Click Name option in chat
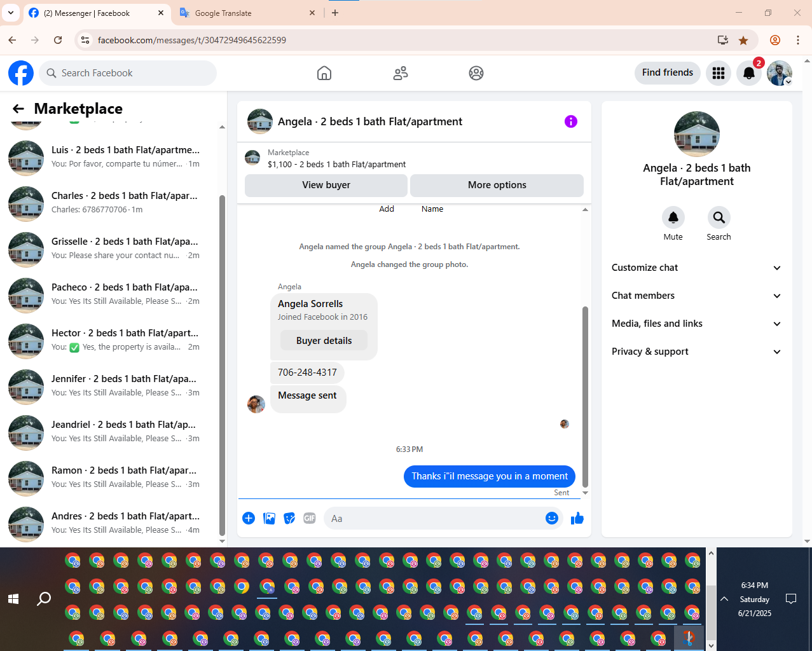 [x=432, y=209]
